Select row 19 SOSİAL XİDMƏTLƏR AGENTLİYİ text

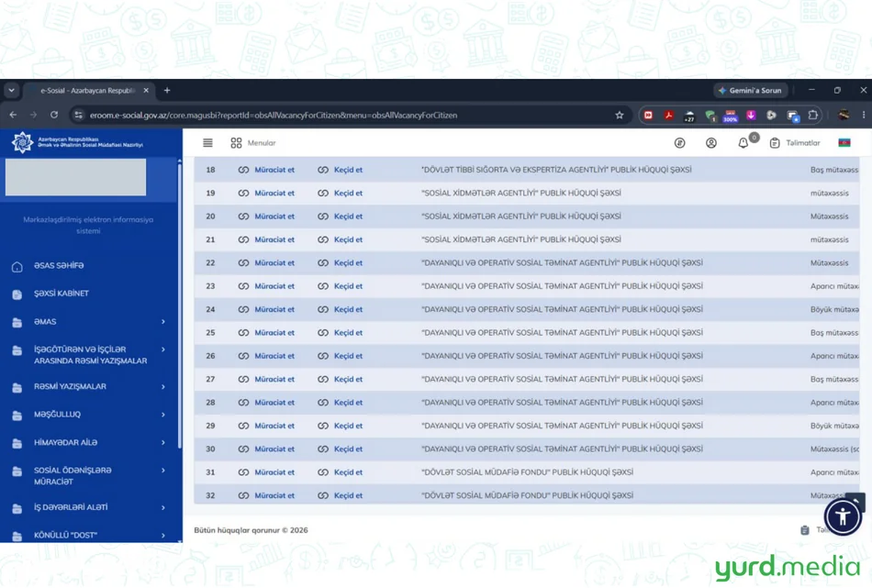[521, 194]
